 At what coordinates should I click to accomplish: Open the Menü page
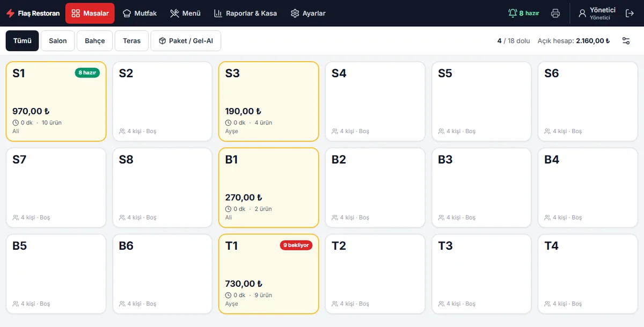tap(185, 13)
